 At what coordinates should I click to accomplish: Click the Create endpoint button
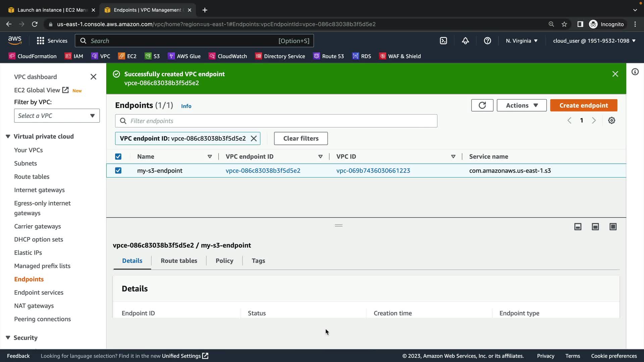coord(583,105)
